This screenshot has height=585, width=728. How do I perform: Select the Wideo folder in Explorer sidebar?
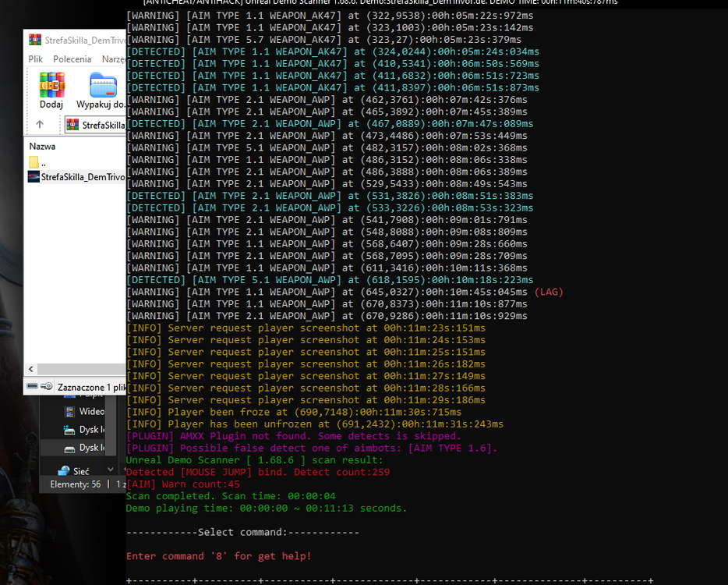(x=84, y=411)
